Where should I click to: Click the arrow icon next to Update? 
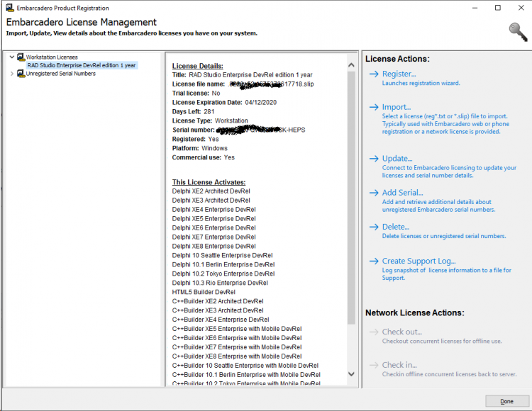click(374, 159)
